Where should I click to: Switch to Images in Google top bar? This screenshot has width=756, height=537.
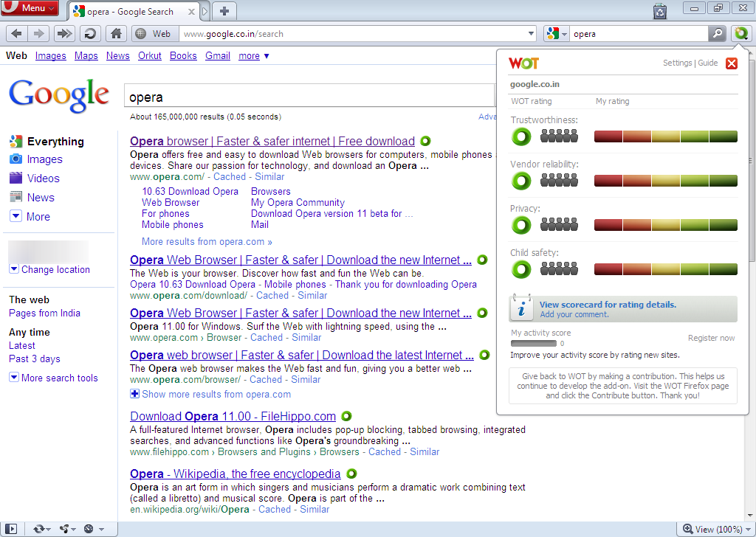[x=50, y=55]
